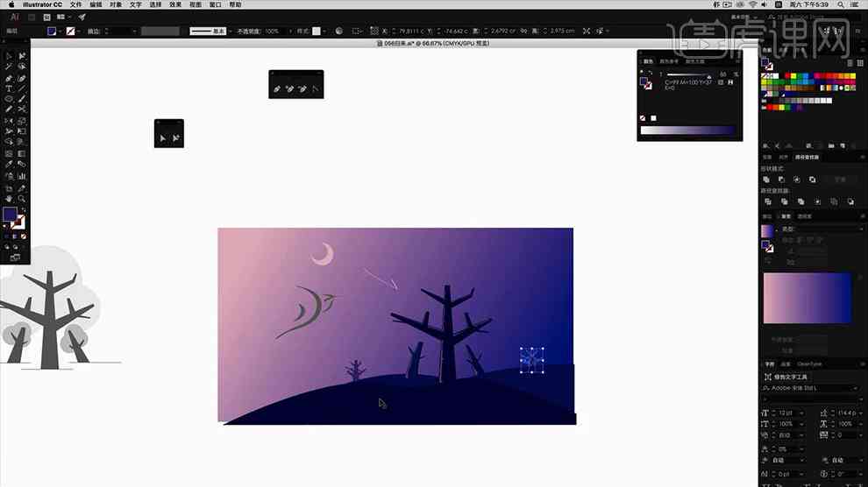
Task: Select the Artboard tool
Action: click(9, 188)
